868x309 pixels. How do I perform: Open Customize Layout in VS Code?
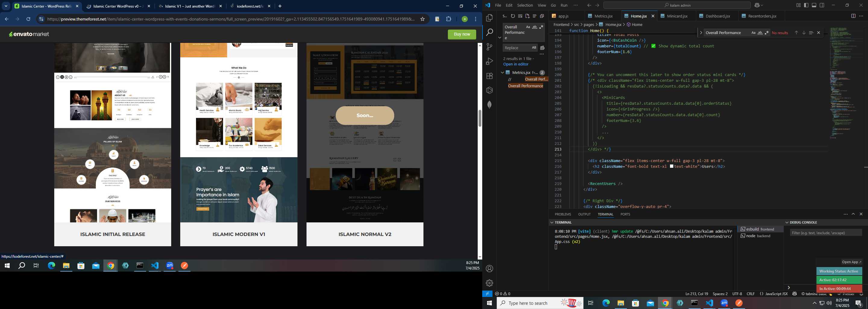pos(798,5)
